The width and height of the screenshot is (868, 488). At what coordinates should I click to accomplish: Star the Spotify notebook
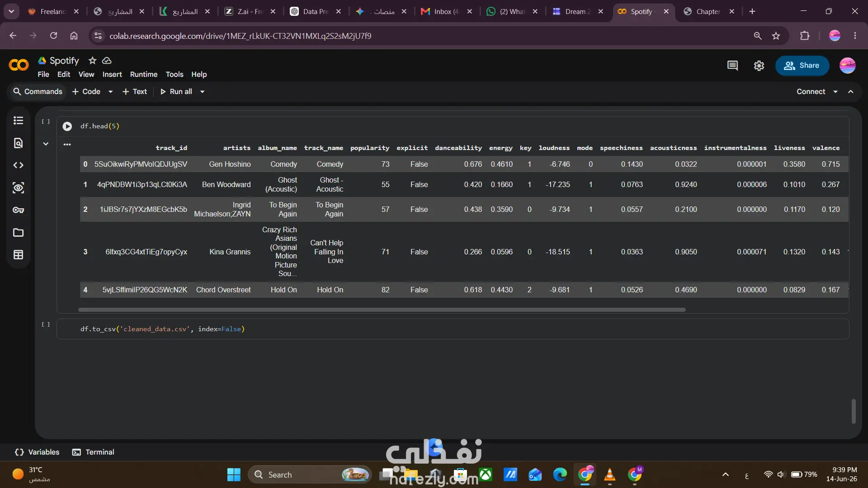(92, 61)
